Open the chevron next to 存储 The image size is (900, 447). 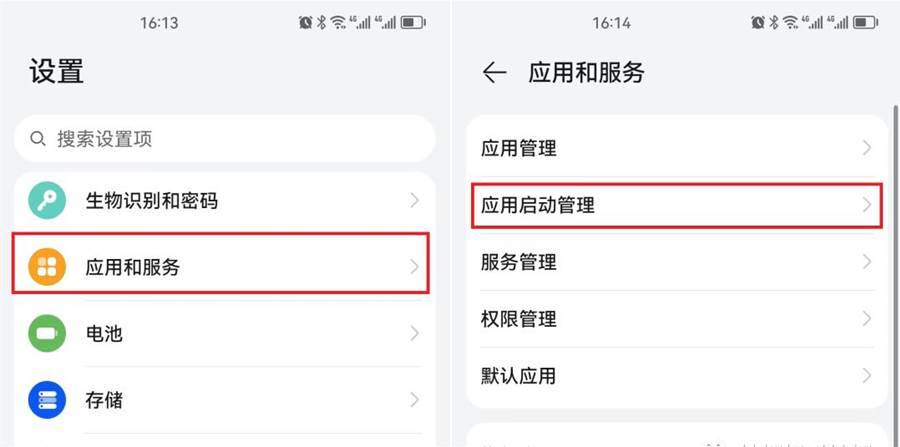click(x=414, y=400)
